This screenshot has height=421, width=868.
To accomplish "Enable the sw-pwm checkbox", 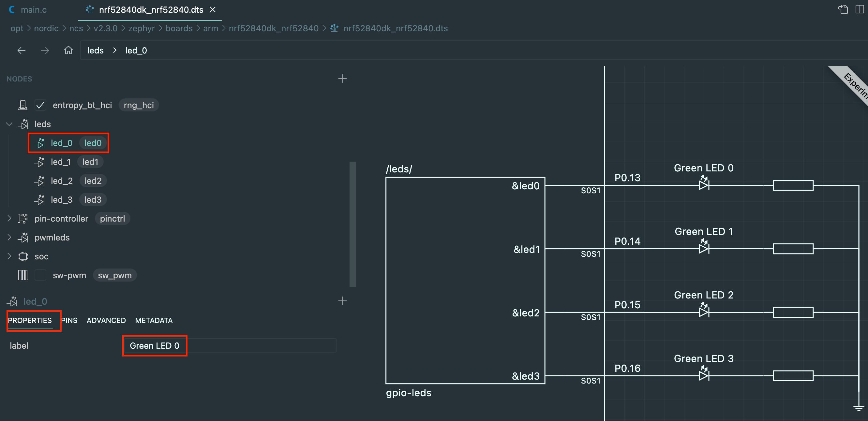I will (40, 275).
